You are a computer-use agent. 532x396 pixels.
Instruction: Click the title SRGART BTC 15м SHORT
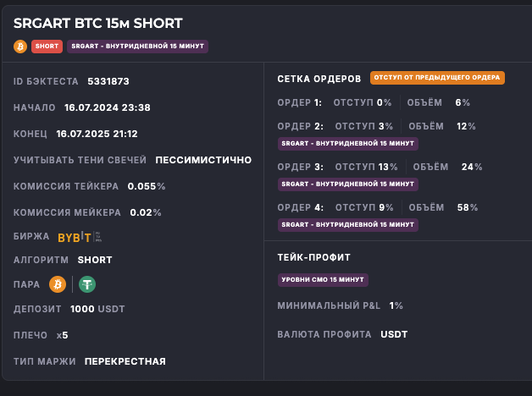(x=97, y=24)
